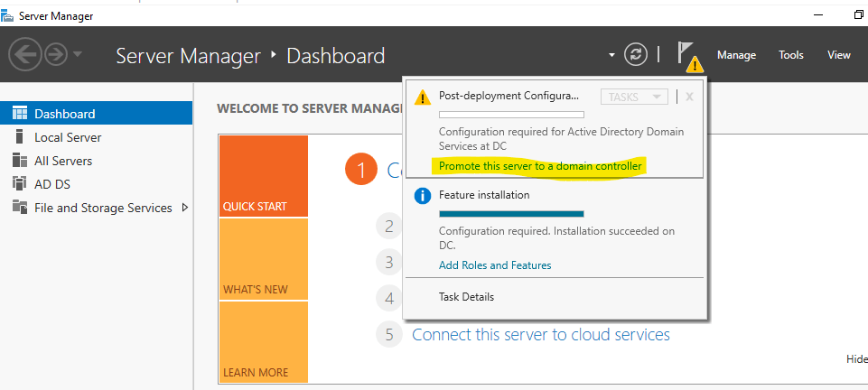Open the Tools menu
Viewport: 868px width, 390px height.
[x=790, y=55]
